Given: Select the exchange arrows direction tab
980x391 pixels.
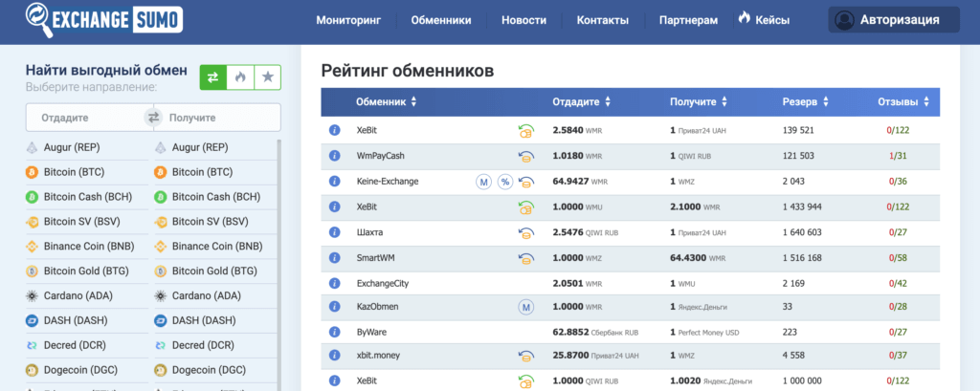Looking at the screenshot, I should click(x=213, y=77).
